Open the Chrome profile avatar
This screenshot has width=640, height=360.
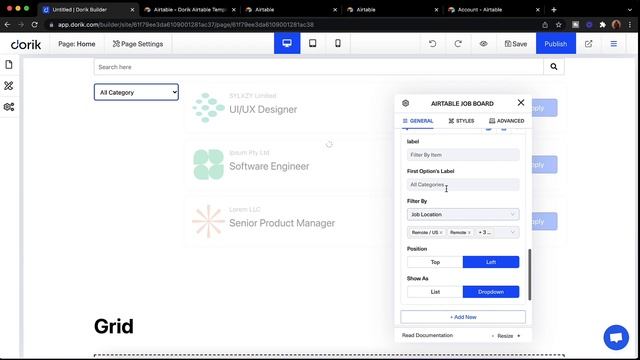pos(616,24)
